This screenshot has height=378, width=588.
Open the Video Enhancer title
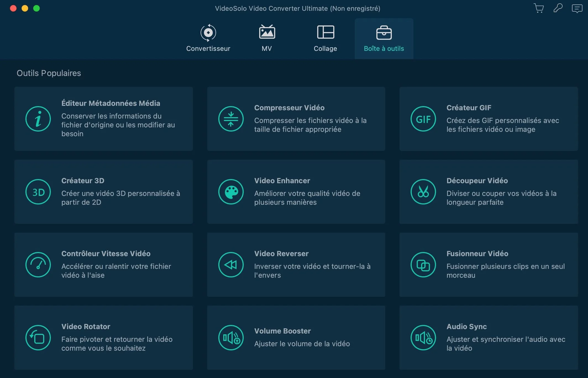click(x=282, y=181)
